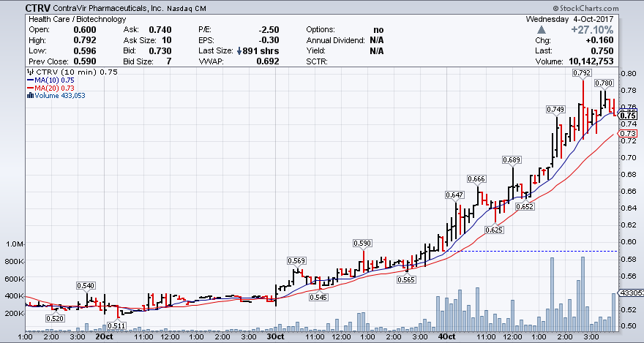The image size is (644, 343).
Task: Click the red MA(20) 0.73 axis tag
Action: [x=628, y=134]
